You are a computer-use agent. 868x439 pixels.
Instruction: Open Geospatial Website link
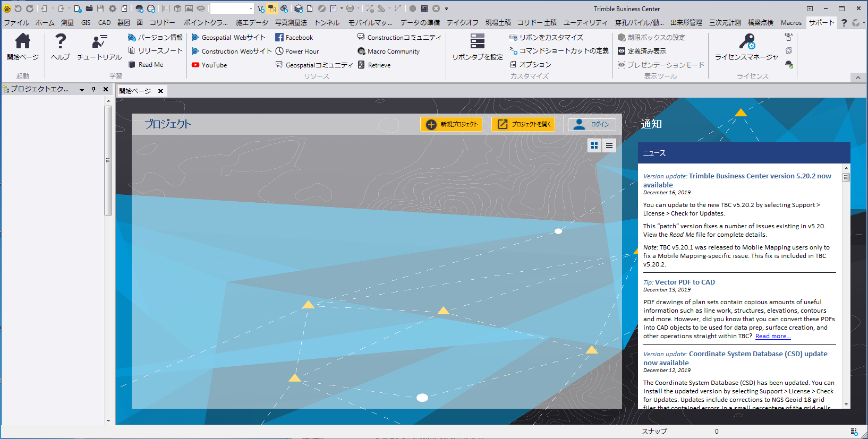[x=228, y=37]
